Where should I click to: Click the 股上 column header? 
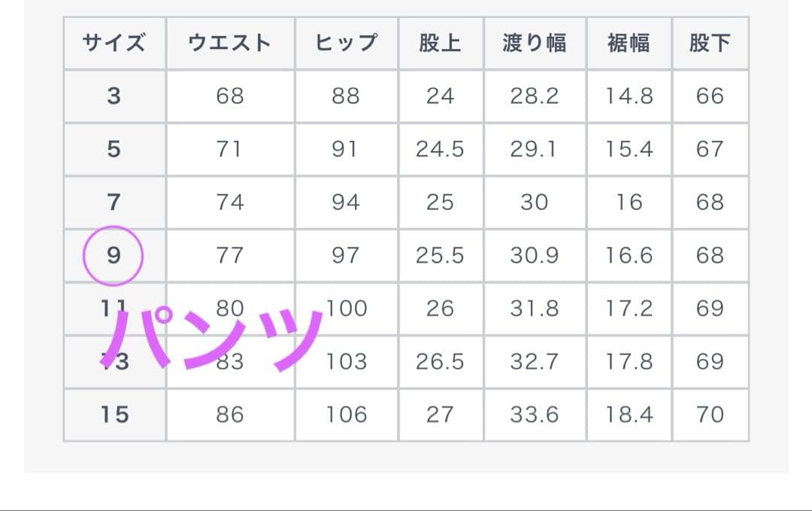coord(440,43)
